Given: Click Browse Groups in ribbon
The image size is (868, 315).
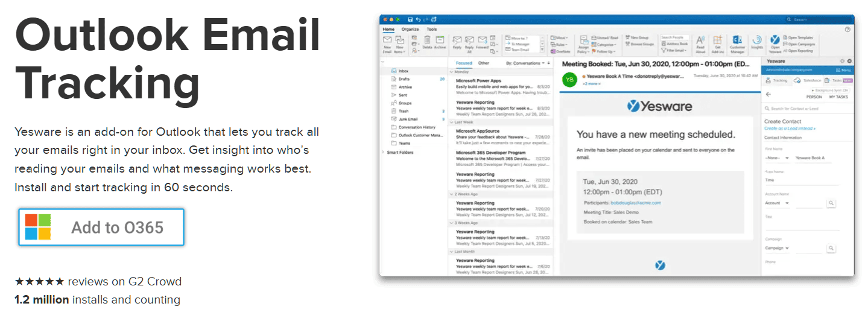Looking at the screenshot, I should (x=639, y=44).
